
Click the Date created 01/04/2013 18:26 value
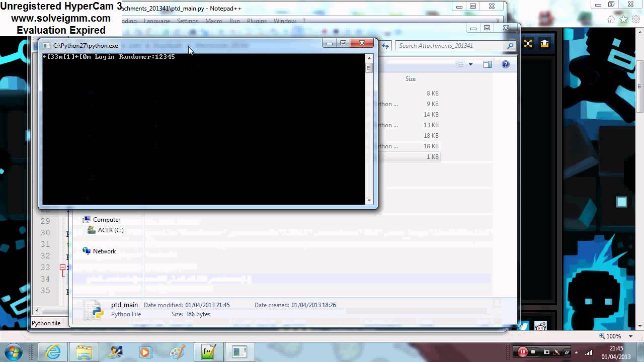(x=313, y=305)
